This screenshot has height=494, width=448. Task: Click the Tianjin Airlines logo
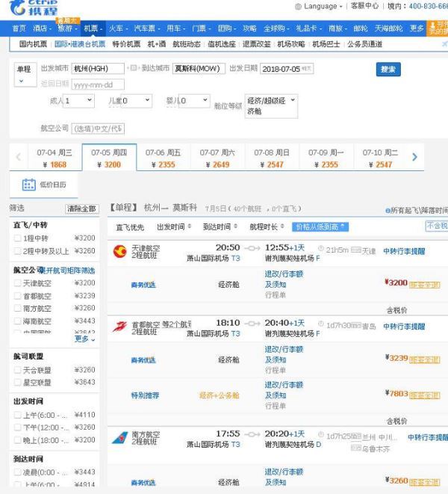click(119, 252)
